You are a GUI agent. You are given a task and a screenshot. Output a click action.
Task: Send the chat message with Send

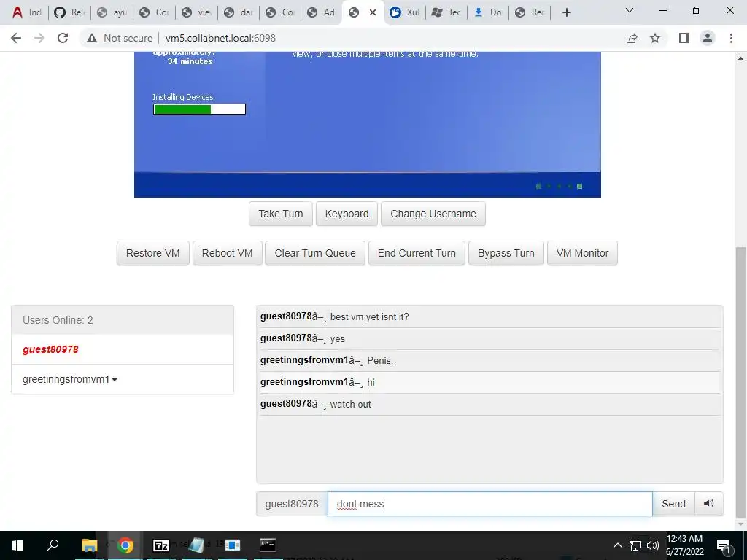click(673, 504)
